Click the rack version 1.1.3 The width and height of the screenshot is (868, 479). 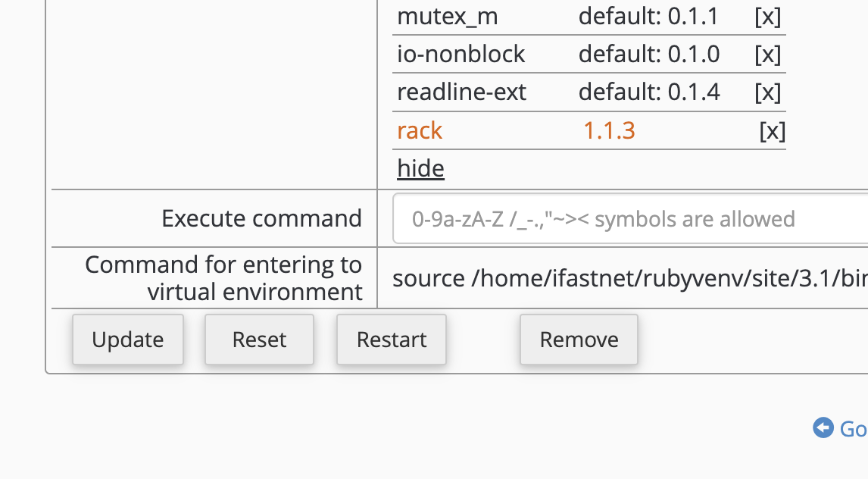[x=609, y=131]
